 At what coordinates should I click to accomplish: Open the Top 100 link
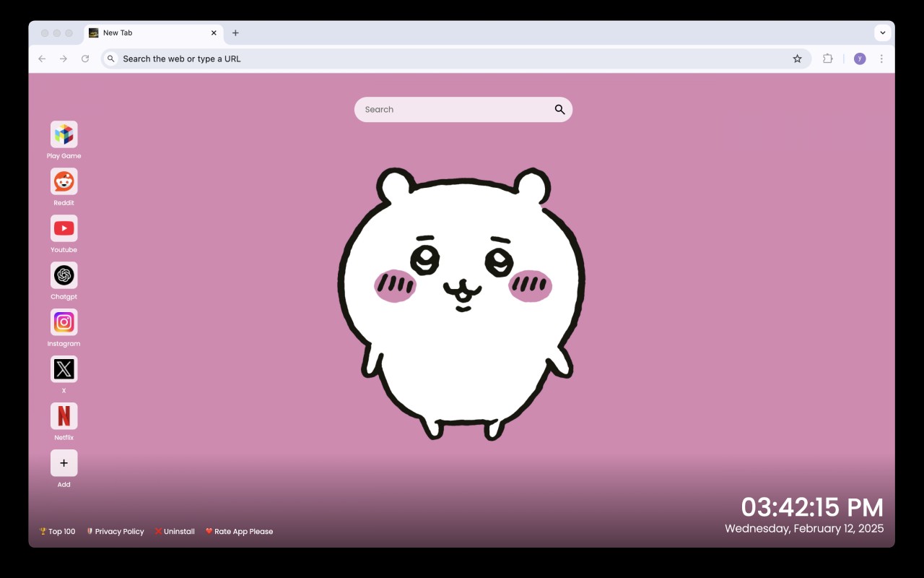[x=57, y=531]
